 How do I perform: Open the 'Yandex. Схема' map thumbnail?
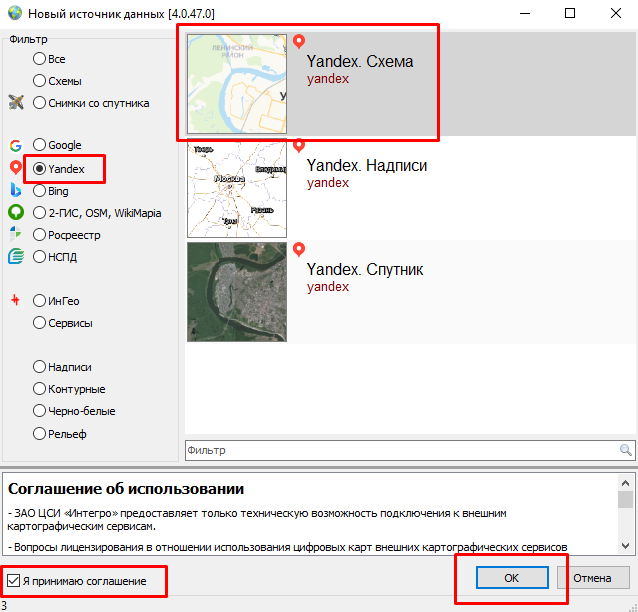237,84
